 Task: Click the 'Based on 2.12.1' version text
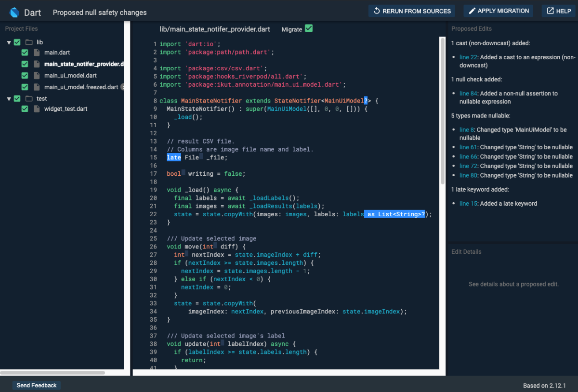coord(544,386)
